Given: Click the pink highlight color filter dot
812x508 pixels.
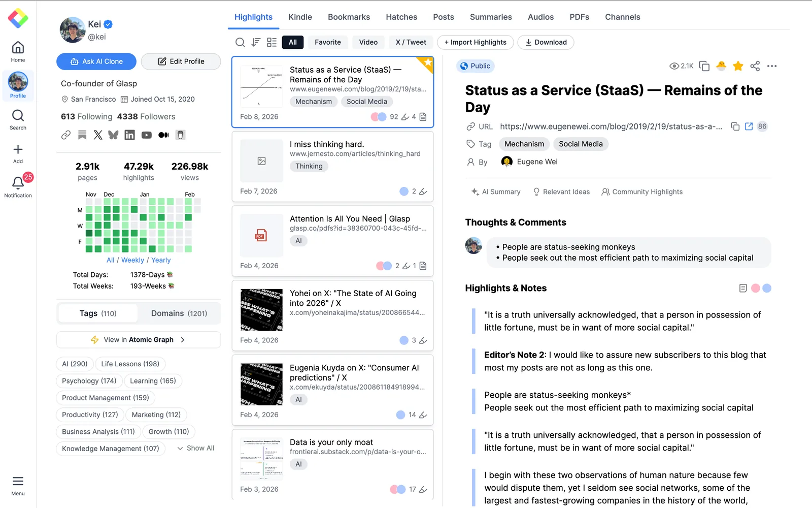Looking at the screenshot, I should pyautogui.click(x=755, y=288).
